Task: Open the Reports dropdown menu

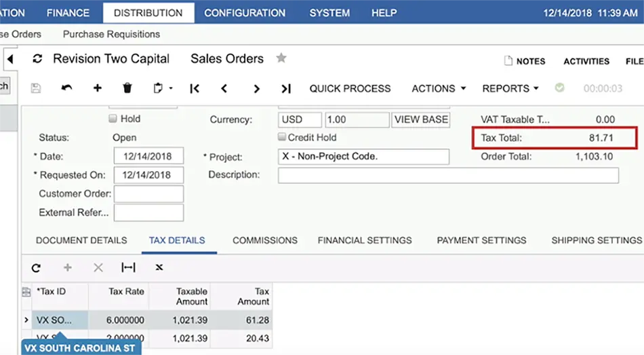Action: pyautogui.click(x=510, y=88)
